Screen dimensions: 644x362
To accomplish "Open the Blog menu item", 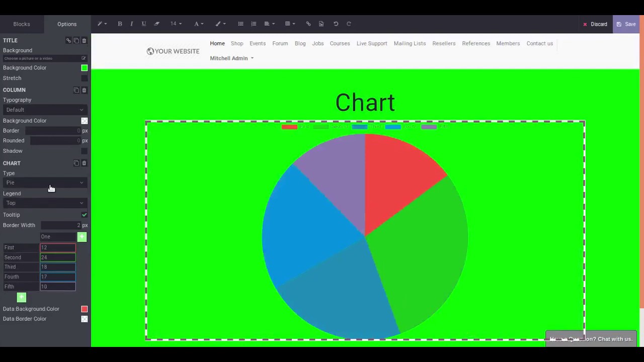I will pos(300,43).
